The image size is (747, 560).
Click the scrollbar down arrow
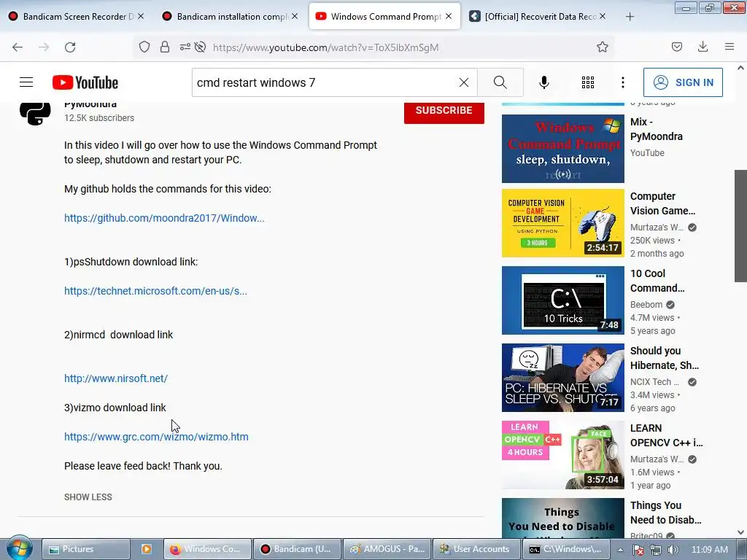740,532
